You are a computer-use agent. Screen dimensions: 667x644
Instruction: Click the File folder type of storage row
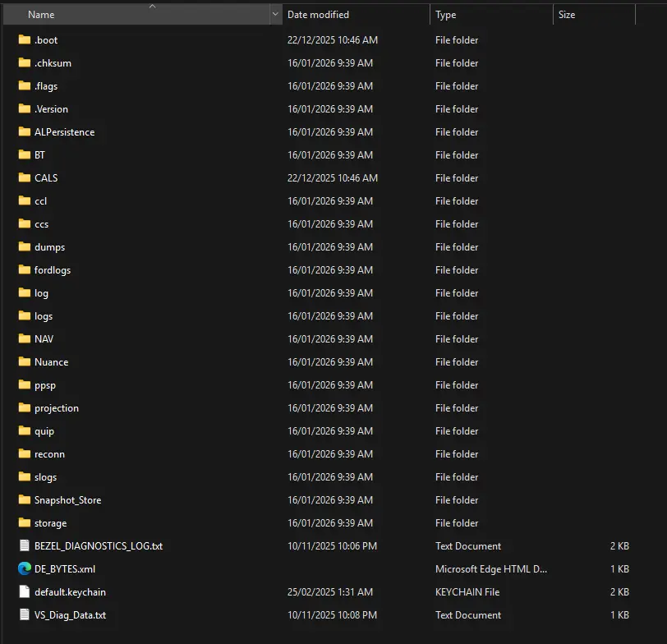pos(457,522)
